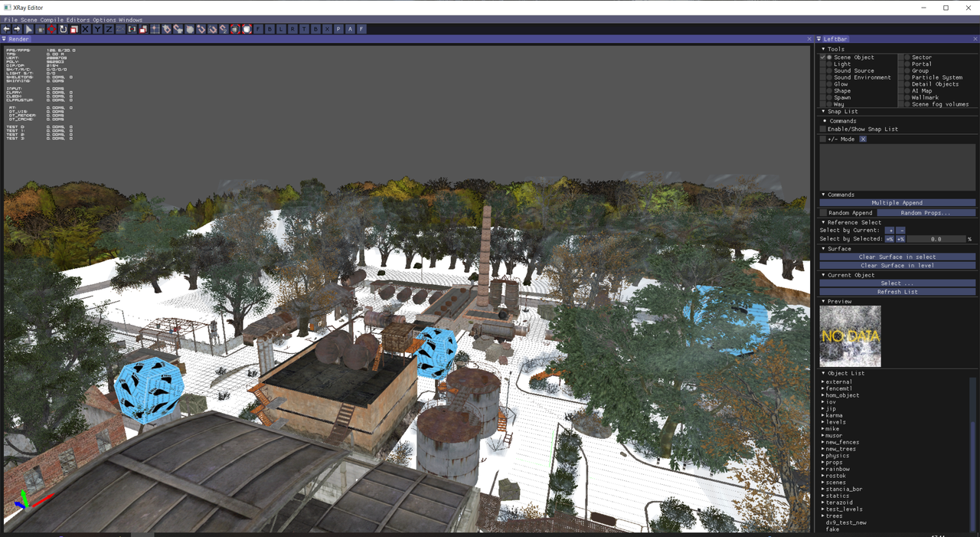Close the LeftBar panel with its X
The width and height of the screenshot is (980, 537).
(x=975, y=39)
